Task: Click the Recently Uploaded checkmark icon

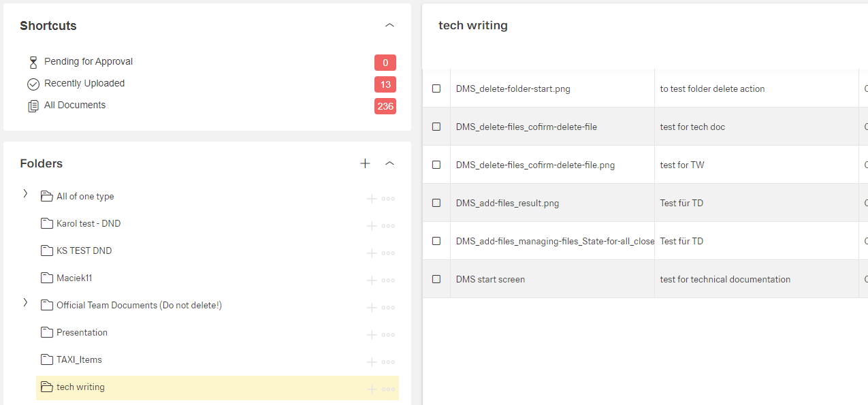Action: pos(33,84)
